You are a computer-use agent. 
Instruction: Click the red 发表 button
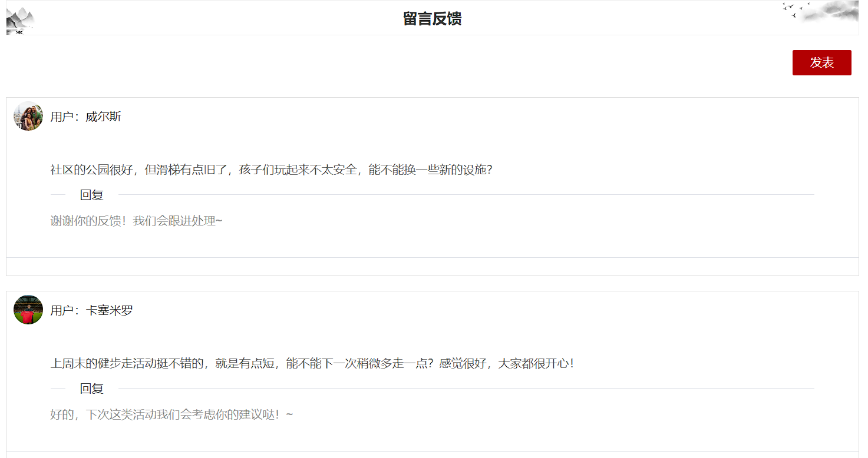coord(821,62)
